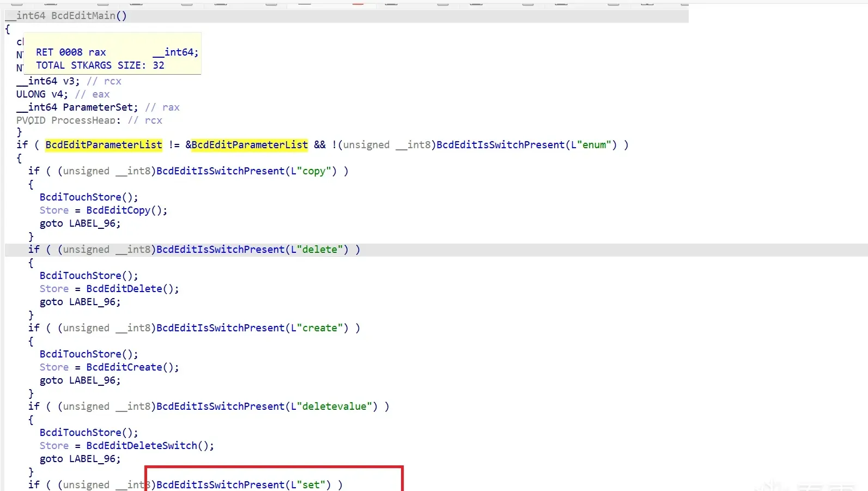Click BcdEditIsSwitchPresent on the L"delete" line
The width and height of the screenshot is (868, 491).
pyautogui.click(x=220, y=250)
